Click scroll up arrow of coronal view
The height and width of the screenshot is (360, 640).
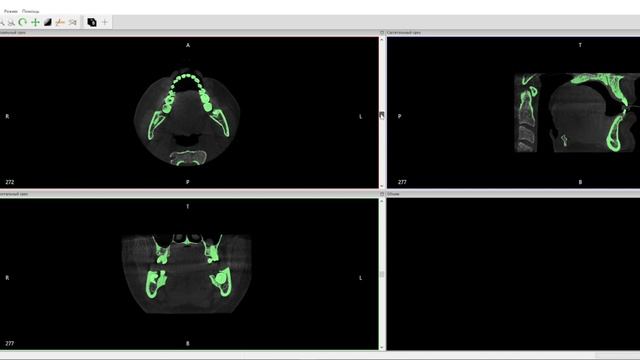pos(382,201)
